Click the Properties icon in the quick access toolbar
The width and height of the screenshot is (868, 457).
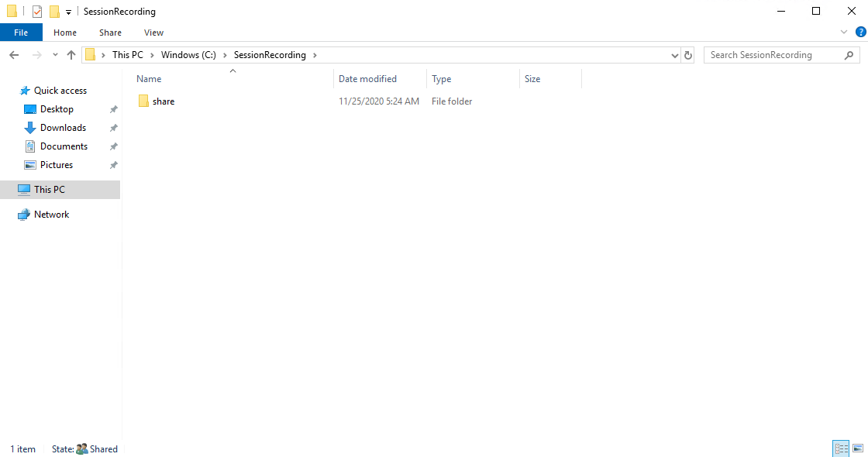coord(36,11)
